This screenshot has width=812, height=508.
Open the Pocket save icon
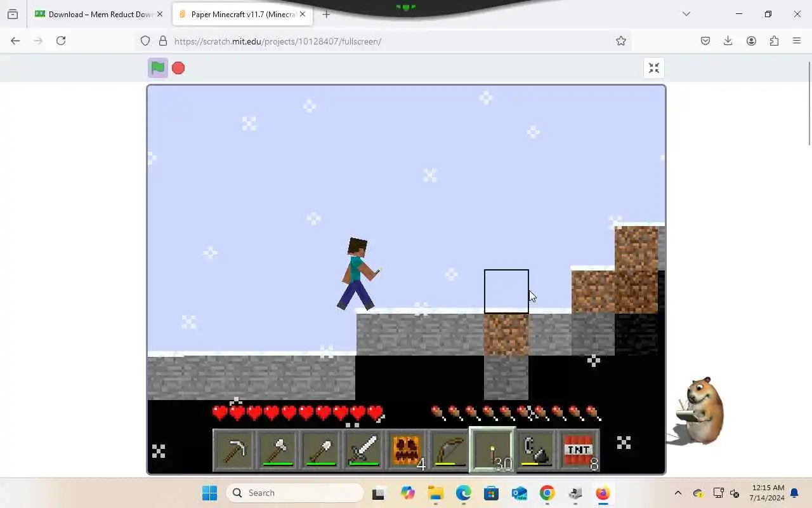tap(705, 41)
